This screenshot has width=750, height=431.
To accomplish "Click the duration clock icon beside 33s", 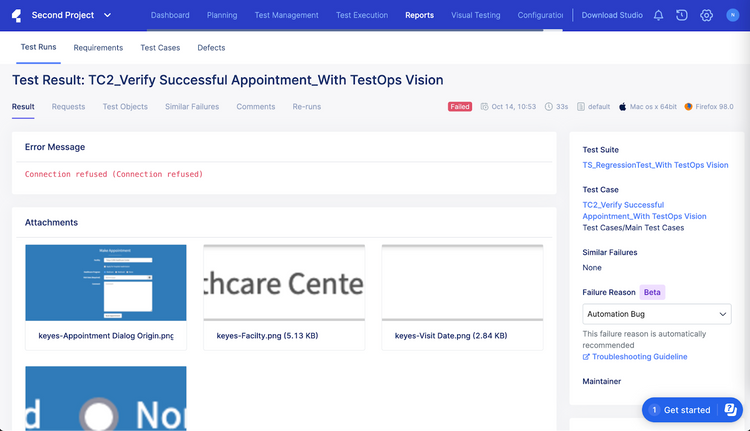I will click(549, 107).
